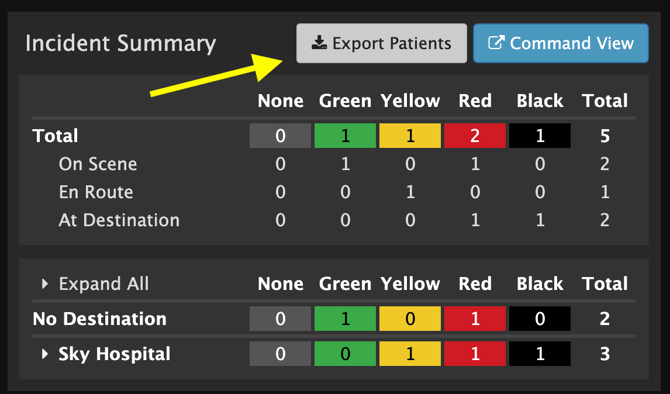Click the Export Patients button label

click(391, 43)
